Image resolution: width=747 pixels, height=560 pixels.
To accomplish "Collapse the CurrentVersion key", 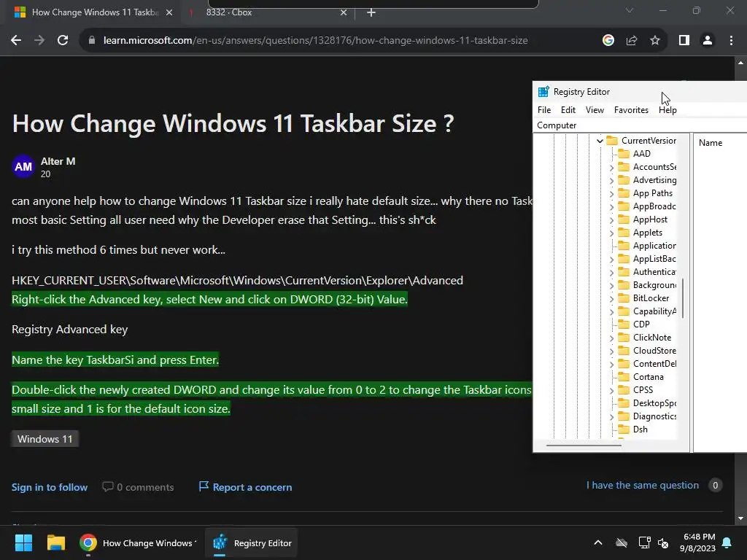I will (x=600, y=141).
